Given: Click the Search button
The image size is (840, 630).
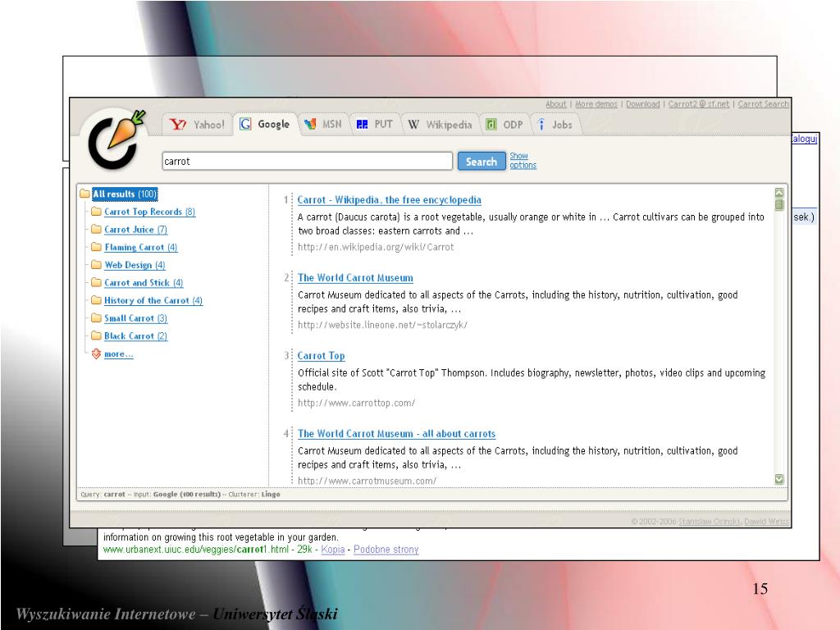Looking at the screenshot, I should pos(481,162).
